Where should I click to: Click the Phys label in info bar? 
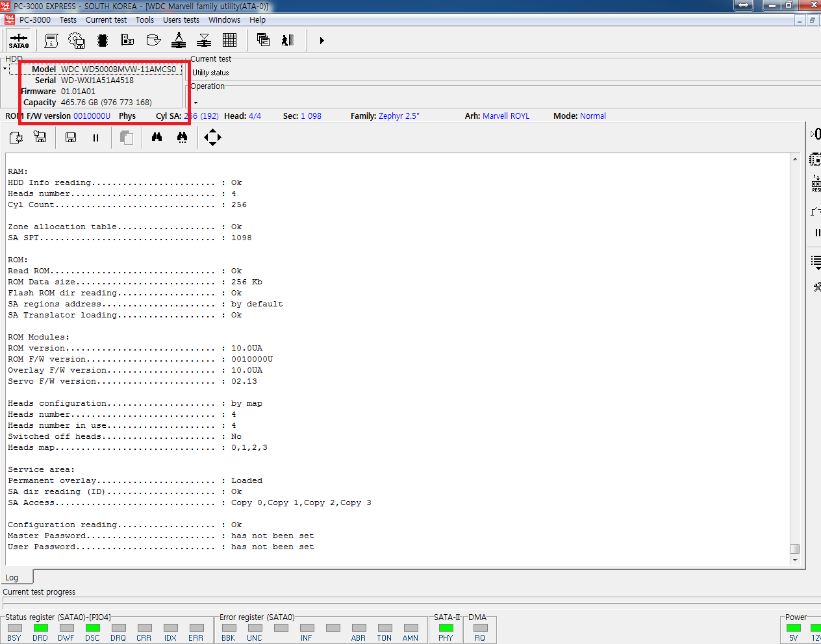coord(127,116)
